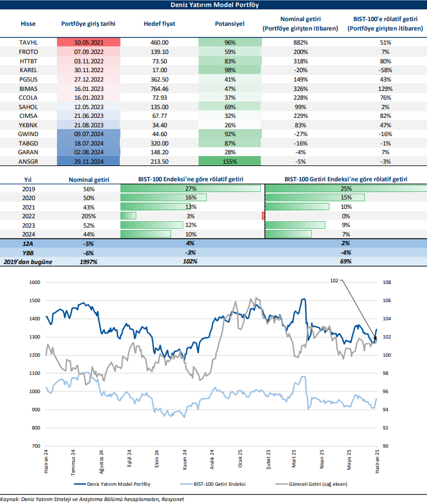Click the red 10.05.2021 entry date cell
The height and width of the screenshot is (504, 427).
point(89,43)
